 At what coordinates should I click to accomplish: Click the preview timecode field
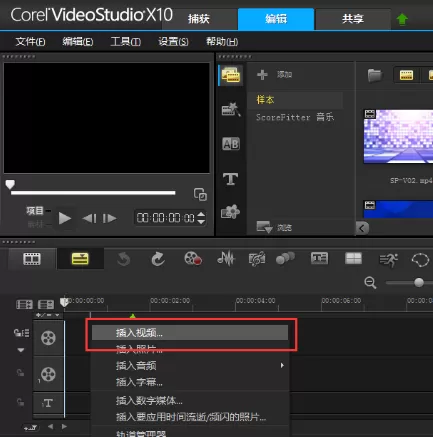[166, 218]
